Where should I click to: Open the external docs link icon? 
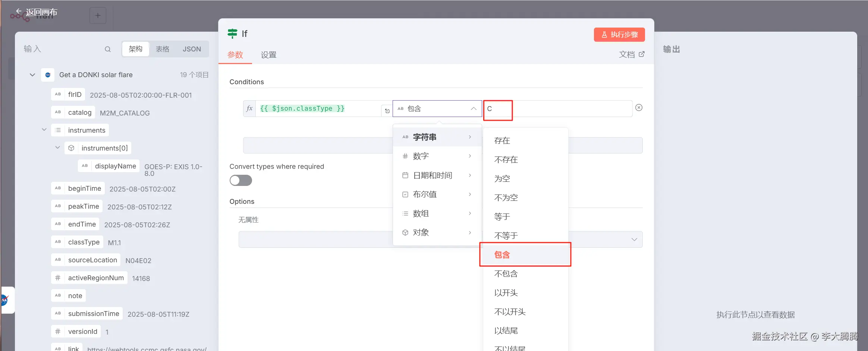[642, 54]
